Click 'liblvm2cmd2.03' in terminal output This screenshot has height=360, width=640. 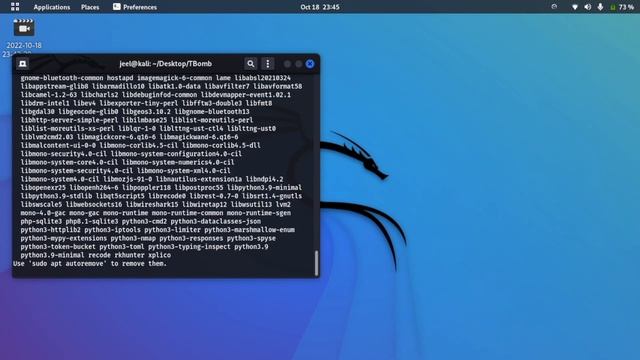point(47,137)
